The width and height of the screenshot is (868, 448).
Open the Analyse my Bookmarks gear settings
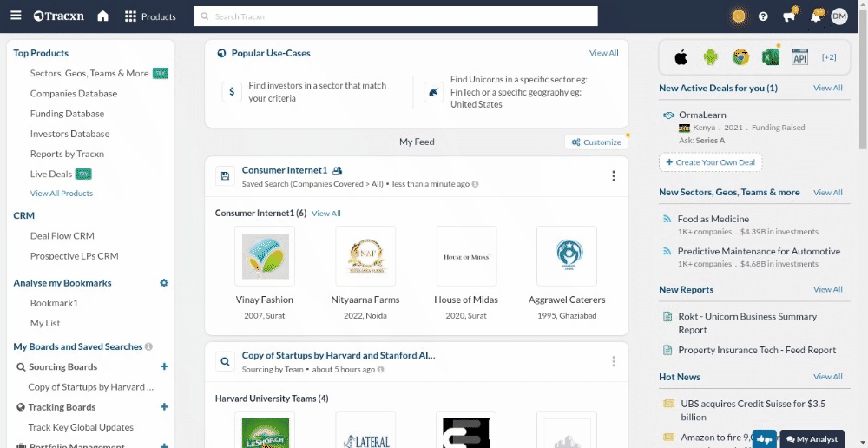click(164, 283)
